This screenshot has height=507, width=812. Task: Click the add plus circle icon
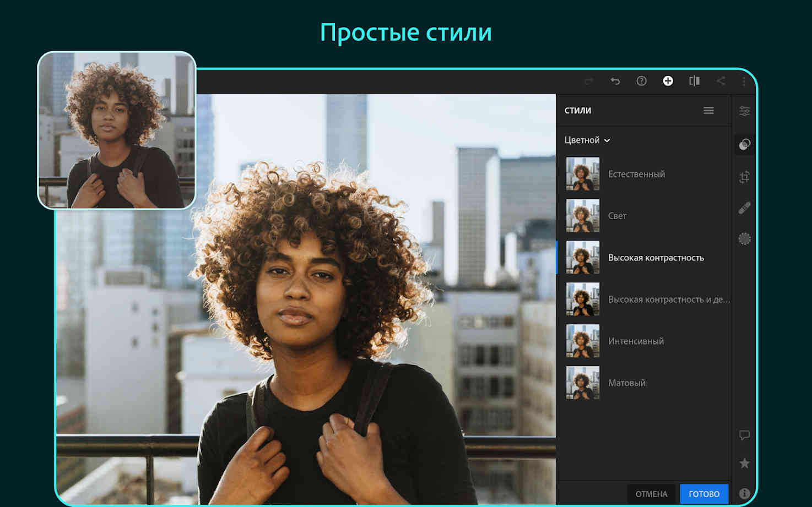[668, 81]
